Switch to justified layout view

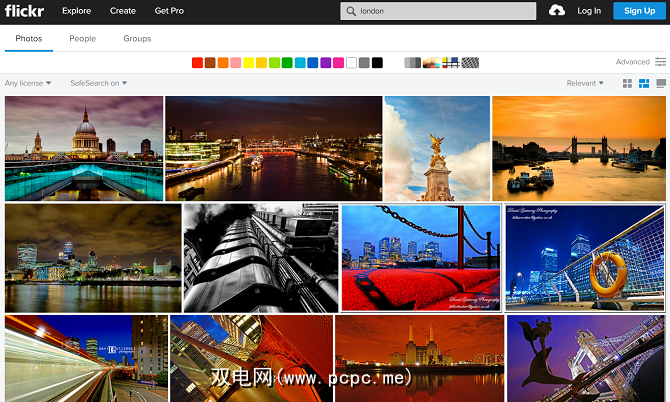pyautogui.click(x=644, y=83)
